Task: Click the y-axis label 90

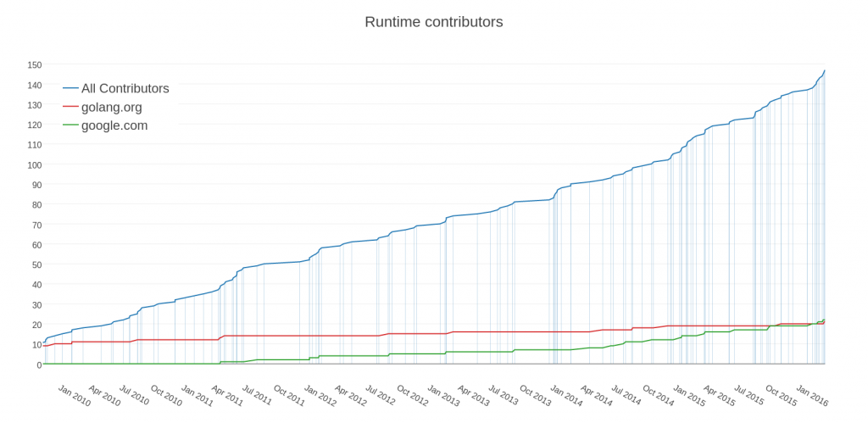Action: point(36,184)
